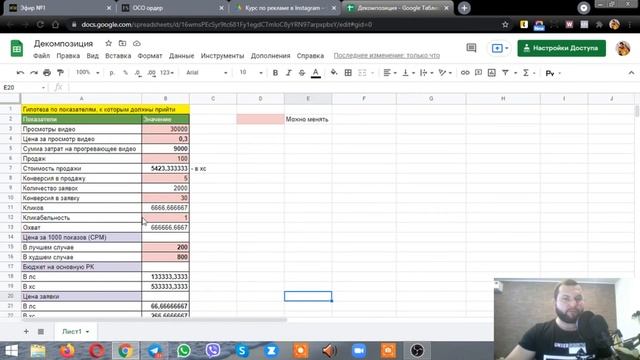Select the pink cell with value 30000

[x=165, y=129]
